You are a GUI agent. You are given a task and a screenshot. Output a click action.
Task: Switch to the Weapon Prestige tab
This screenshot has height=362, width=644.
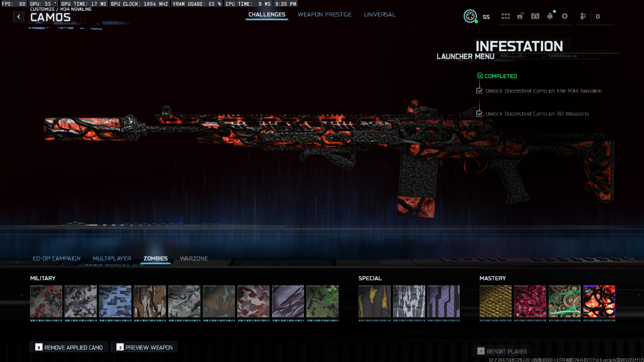pos(324,14)
